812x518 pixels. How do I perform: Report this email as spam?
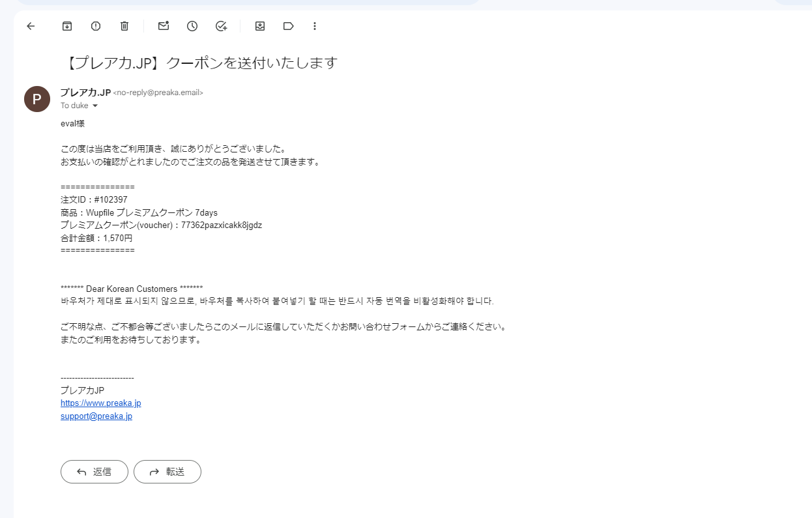point(96,26)
